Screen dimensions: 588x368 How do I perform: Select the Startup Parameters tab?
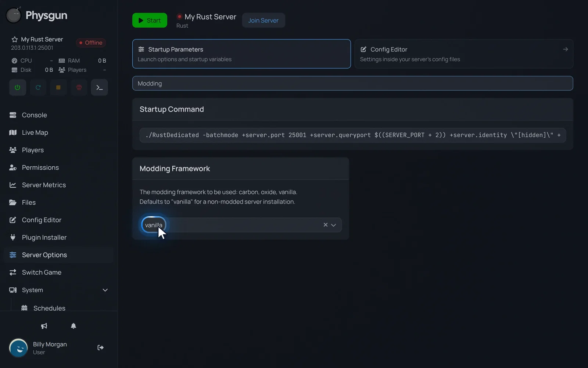[241, 54]
